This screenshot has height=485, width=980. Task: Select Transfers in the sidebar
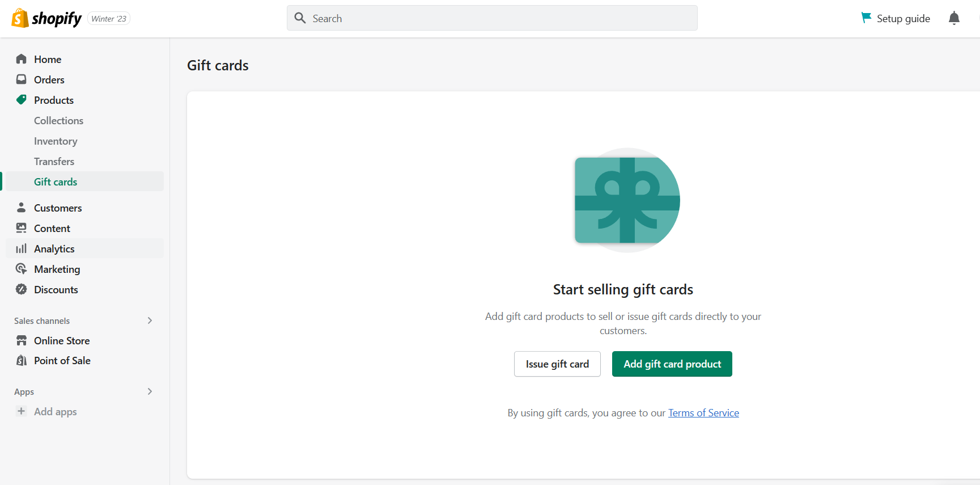point(54,161)
